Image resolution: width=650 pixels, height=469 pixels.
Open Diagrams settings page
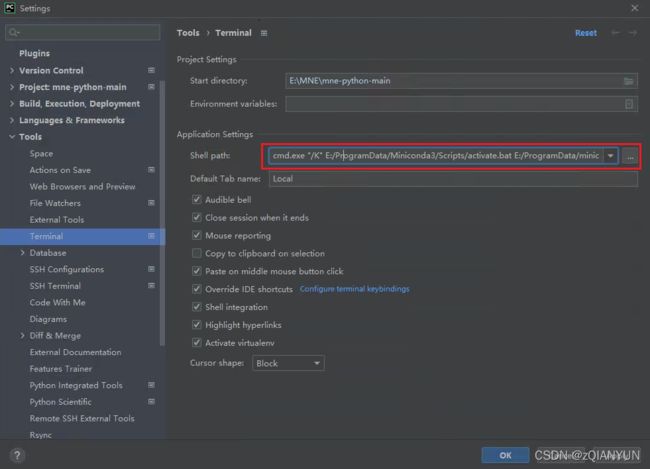(x=48, y=319)
